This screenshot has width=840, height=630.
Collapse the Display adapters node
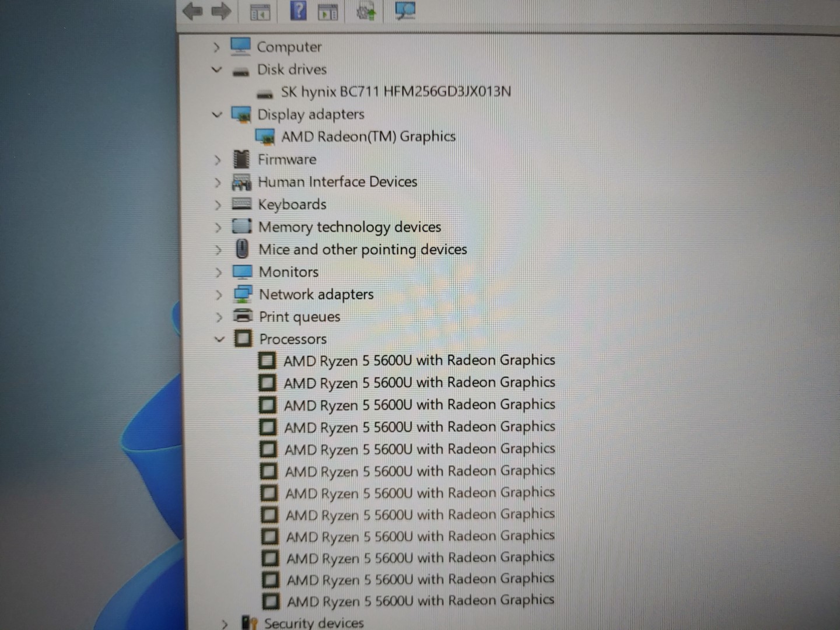pyautogui.click(x=217, y=114)
